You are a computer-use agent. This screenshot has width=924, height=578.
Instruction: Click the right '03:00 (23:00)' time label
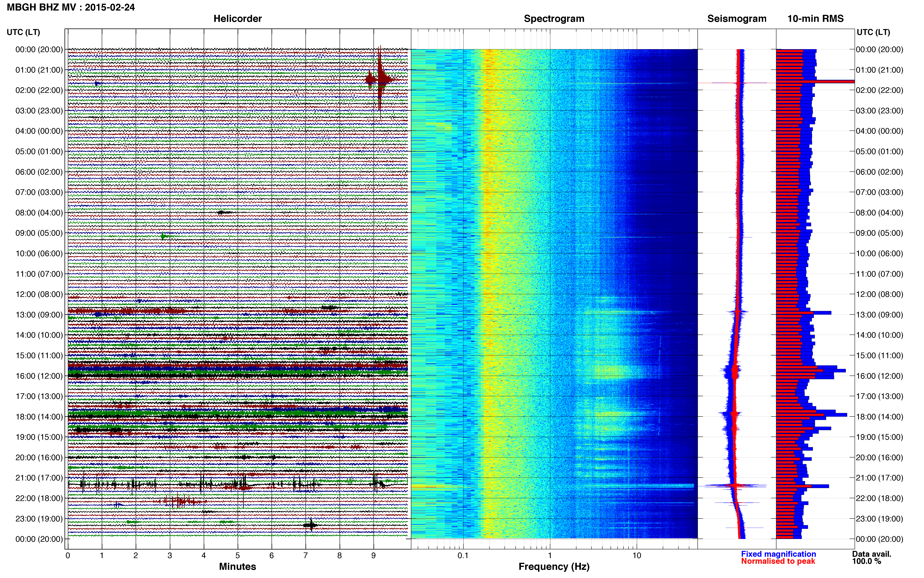879,110
